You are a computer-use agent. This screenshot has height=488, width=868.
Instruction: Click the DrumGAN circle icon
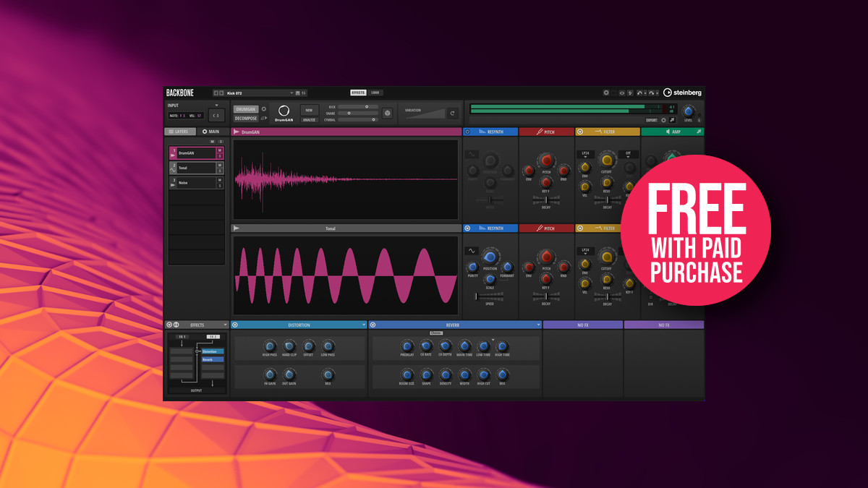(x=284, y=111)
